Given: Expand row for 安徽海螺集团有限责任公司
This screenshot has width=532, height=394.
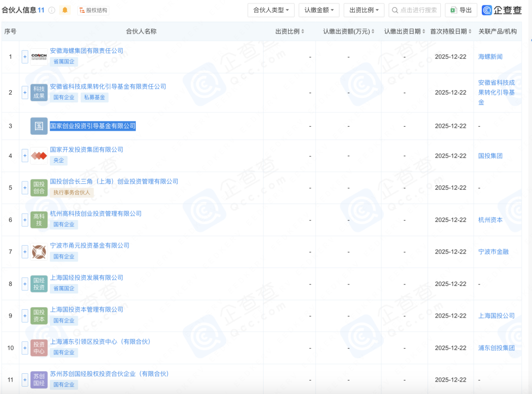Looking at the screenshot, I should (25, 57).
